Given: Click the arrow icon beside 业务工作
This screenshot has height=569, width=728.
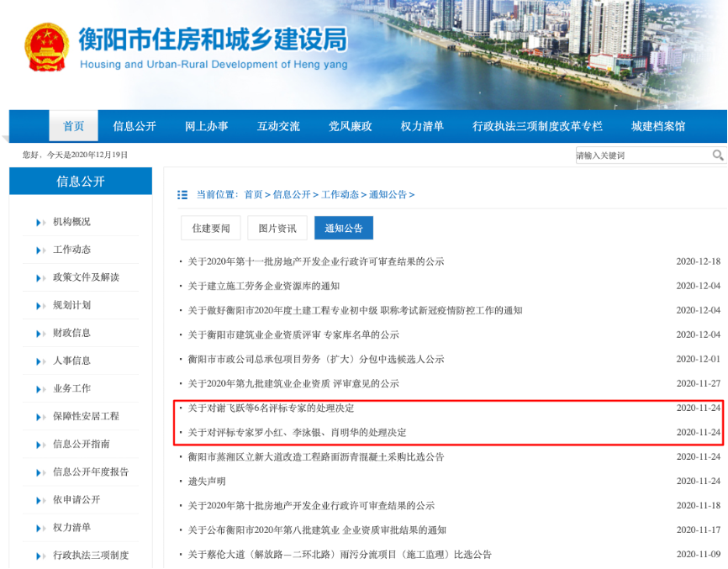Looking at the screenshot, I should pyautogui.click(x=40, y=389).
